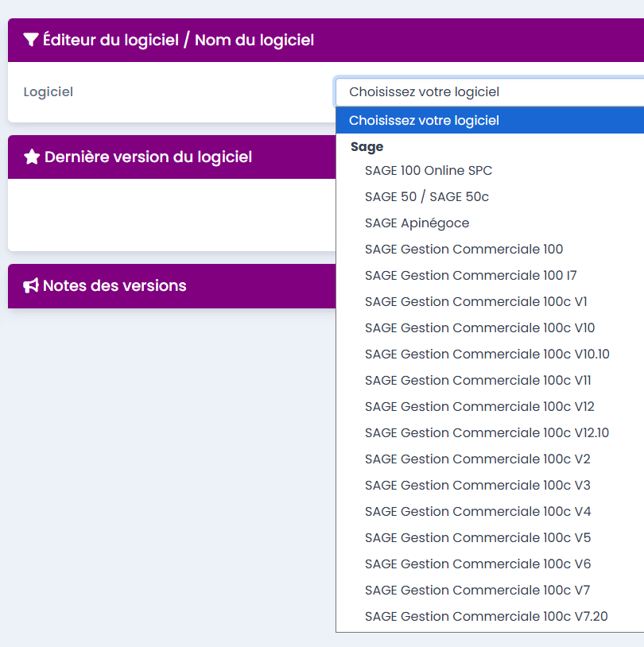The image size is (644, 647).
Task: Click the megaphone icon beside Notes des versions
Action: (x=31, y=285)
